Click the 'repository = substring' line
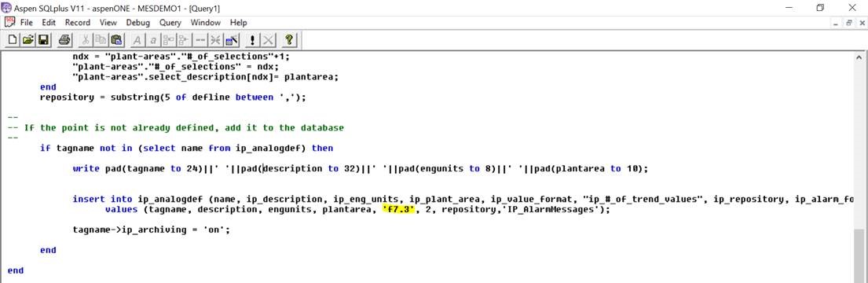 [173, 97]
